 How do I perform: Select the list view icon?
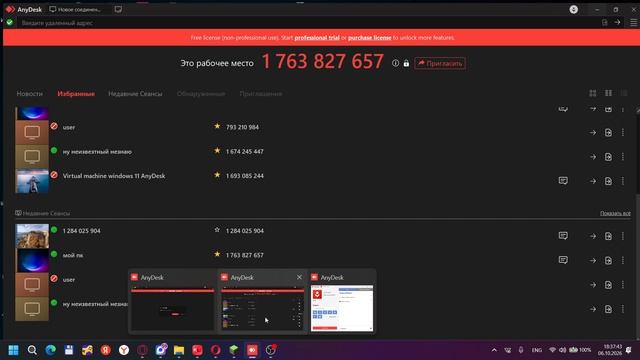(x=624, y=93)
